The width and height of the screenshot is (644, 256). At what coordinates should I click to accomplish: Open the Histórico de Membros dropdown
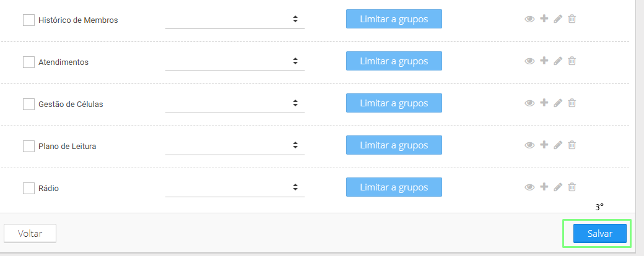click(235, 19)
